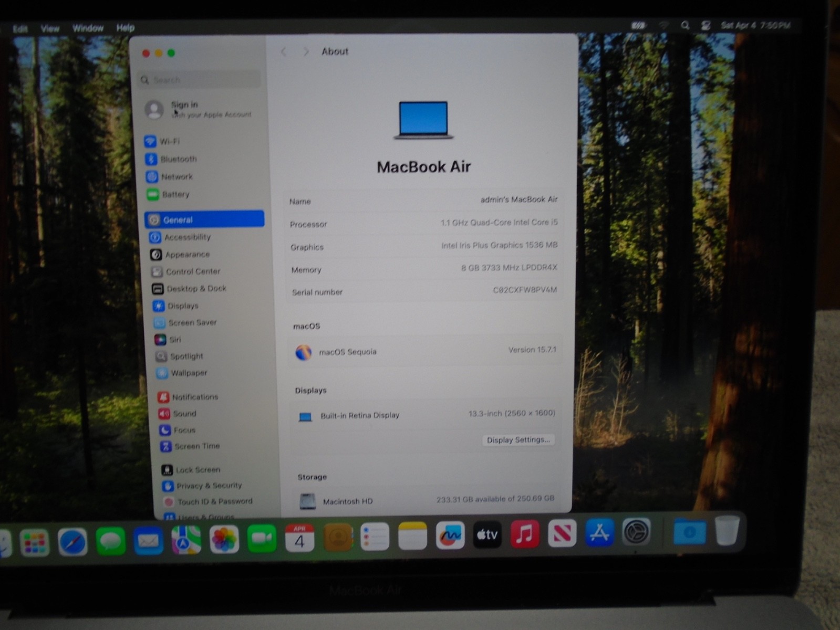
Task: Open the Window menu
Action: point(88,28)
